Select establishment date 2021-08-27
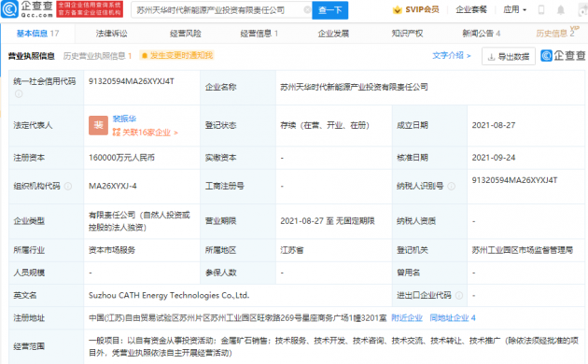The height and width of the screenshot is (364, 588). pos(494,125)
